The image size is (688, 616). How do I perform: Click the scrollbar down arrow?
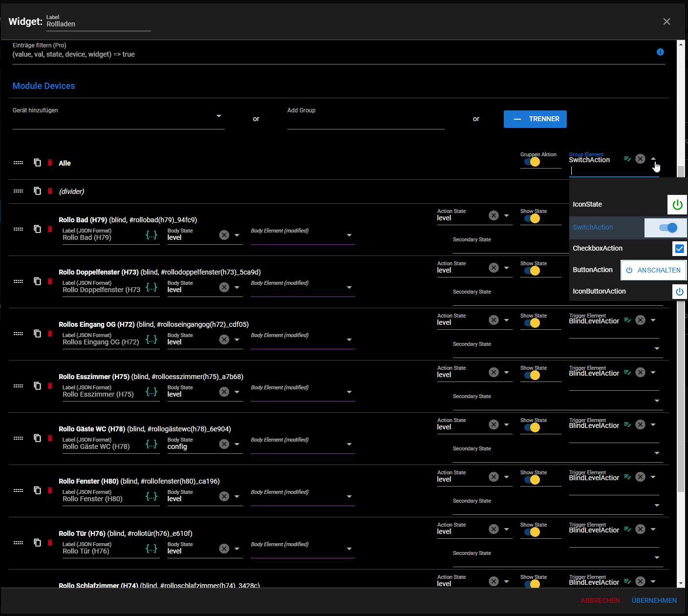pyautogui.click(x=681, y=583)
